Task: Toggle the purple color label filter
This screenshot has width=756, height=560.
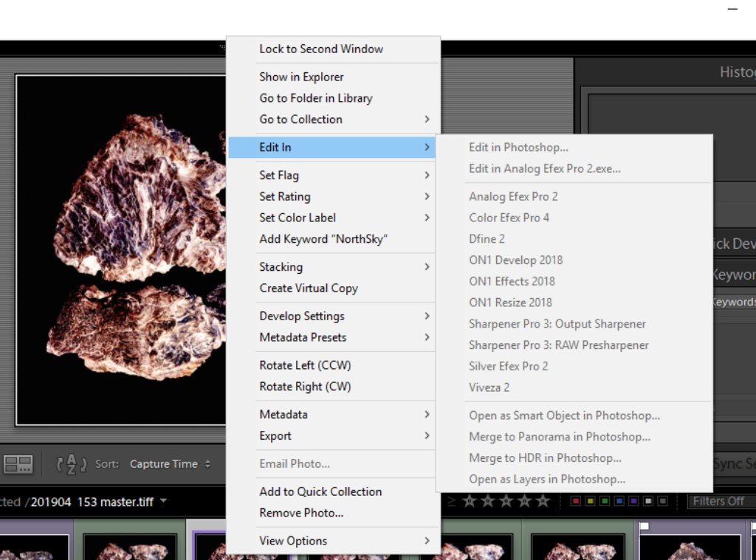Action: [633, 501]
